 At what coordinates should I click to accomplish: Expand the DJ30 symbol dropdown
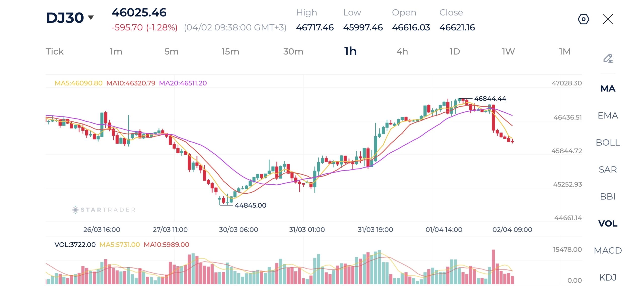91,18
